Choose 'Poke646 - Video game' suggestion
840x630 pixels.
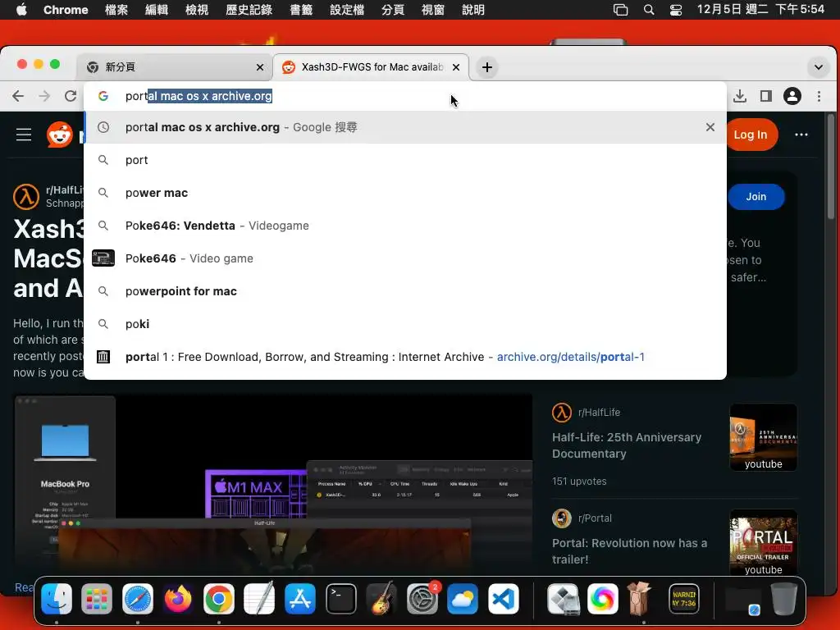tap(404, 258)
